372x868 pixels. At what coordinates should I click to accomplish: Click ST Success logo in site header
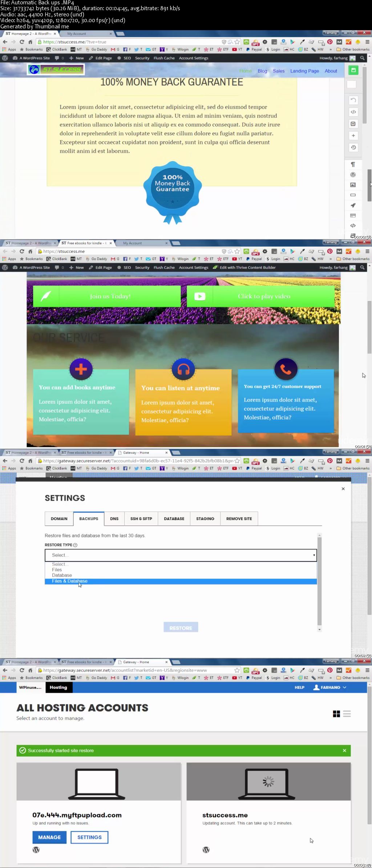coord(56,69)
